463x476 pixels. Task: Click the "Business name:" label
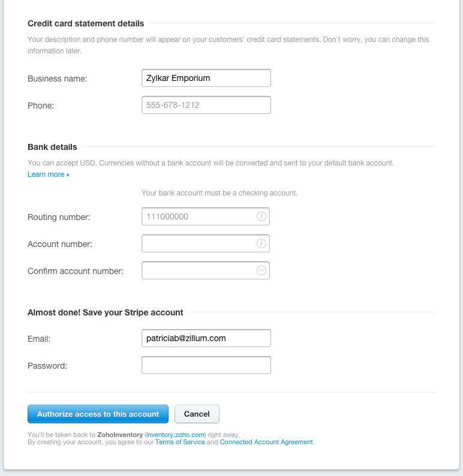[58, 79]
